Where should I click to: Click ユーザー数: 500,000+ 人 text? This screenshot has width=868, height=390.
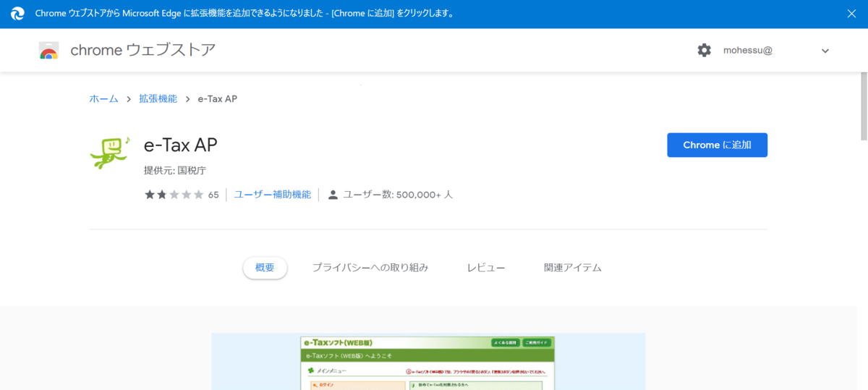pos(398,195)
